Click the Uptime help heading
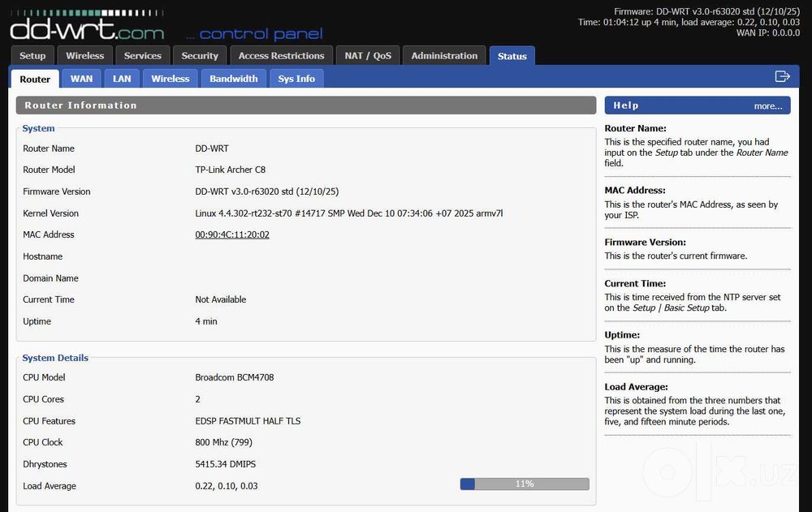Viewport: 812px width, 512px height. click(x=622, y=335)
